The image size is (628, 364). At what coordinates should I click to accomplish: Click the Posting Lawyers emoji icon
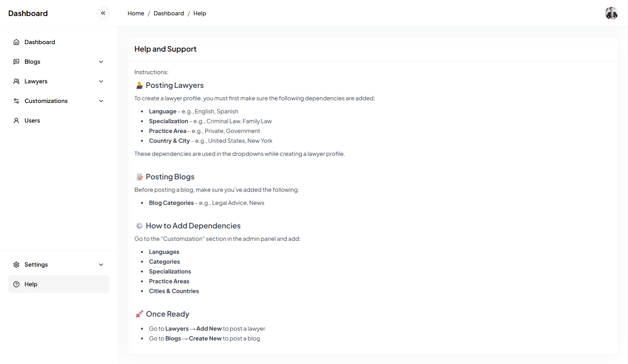(139, 85)
